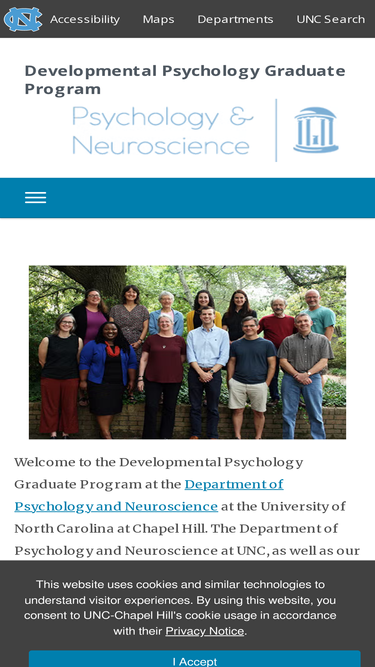Open UNC Search in the top bar
375x667 pixels.
pos(330,19)
